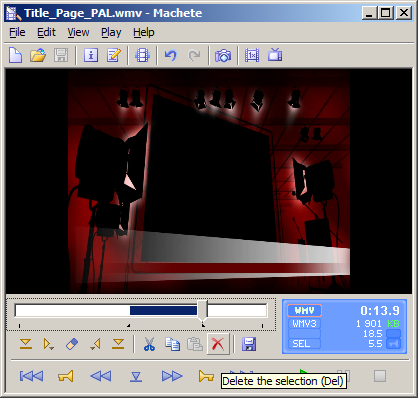Image resolution: width=418 pixels, height=398 pixels.
Task: Open the Play menu
Action: [111, 32]
